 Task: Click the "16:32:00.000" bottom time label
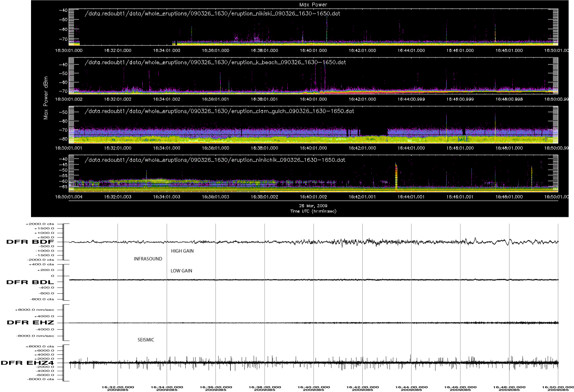click(x=117, y=387)
